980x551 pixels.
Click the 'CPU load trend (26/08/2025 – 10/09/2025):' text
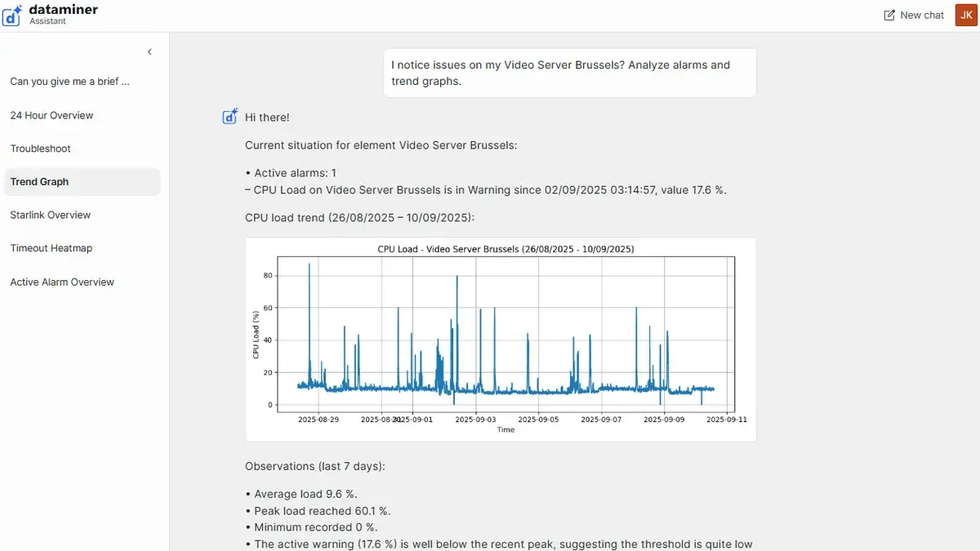tap(360, 218)
